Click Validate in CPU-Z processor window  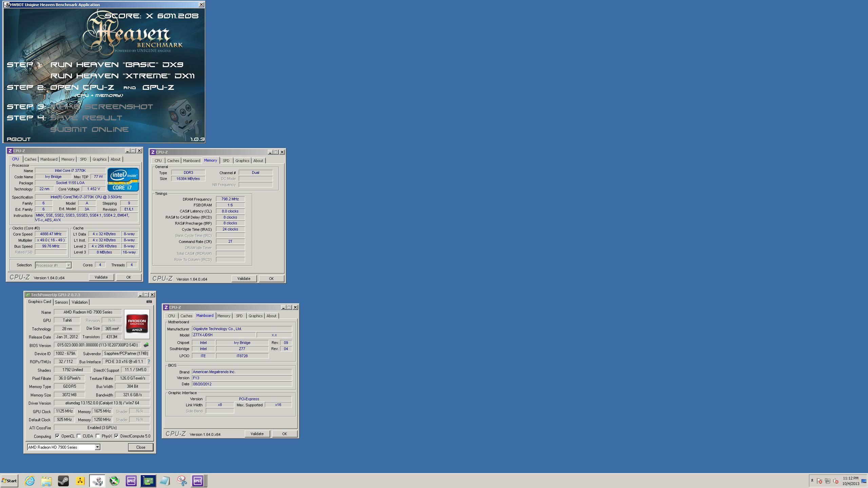point(101,277)
